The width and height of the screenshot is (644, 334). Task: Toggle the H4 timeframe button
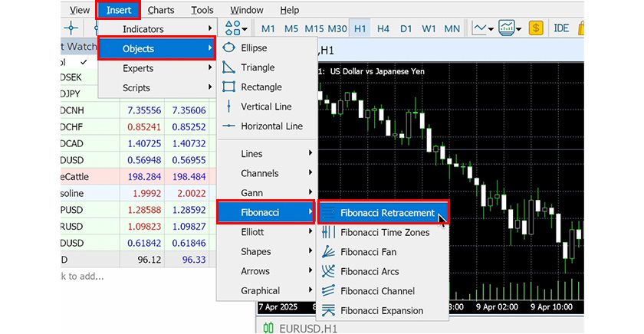coord(383,28)
